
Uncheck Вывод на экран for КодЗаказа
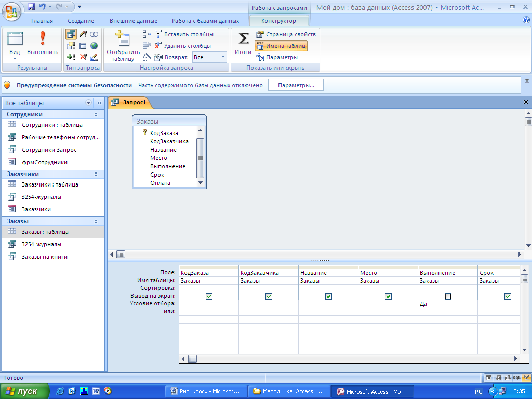click(209, 296)
